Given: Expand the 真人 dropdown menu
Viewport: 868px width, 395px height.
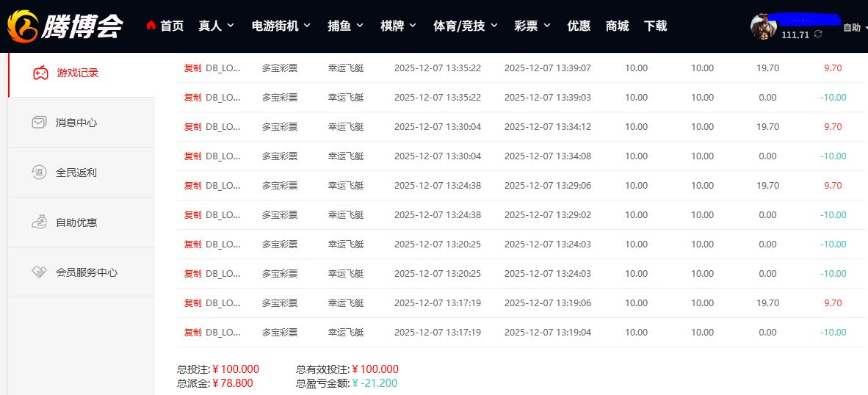Looking at the screenshot, I should (x=216, y=26).
